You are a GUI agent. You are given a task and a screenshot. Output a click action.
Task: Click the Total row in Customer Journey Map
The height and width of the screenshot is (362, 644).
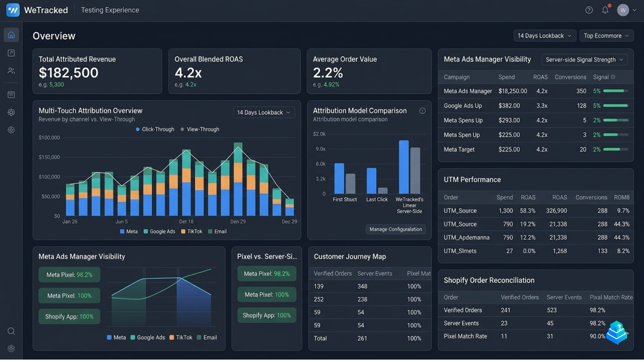tap(369, 338)
